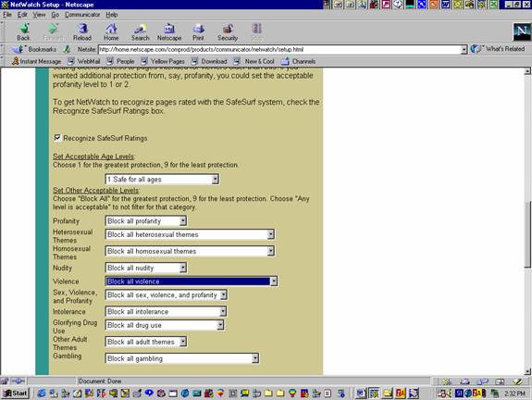This screenshot has height=400, width=532.
Task: Open the Nudity level dropdown
Action: pyautogui.click(x=146, y=268)
